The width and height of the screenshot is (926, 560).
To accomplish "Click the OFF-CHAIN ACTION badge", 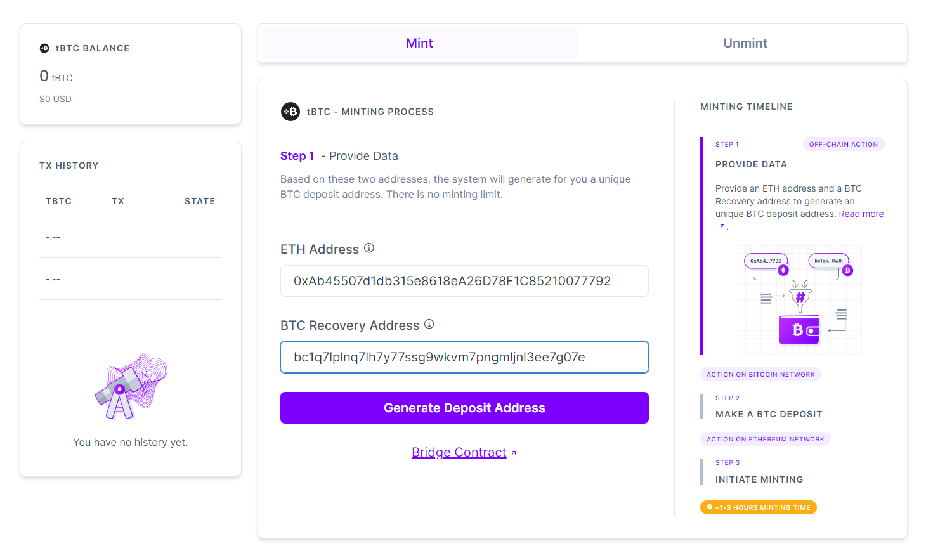I will (x=844, y=143).
